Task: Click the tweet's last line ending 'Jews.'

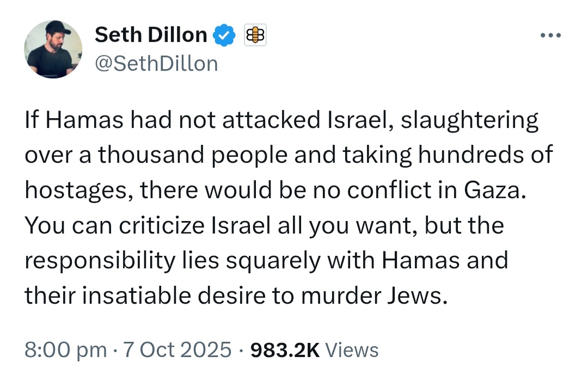Action: [237, 296]
